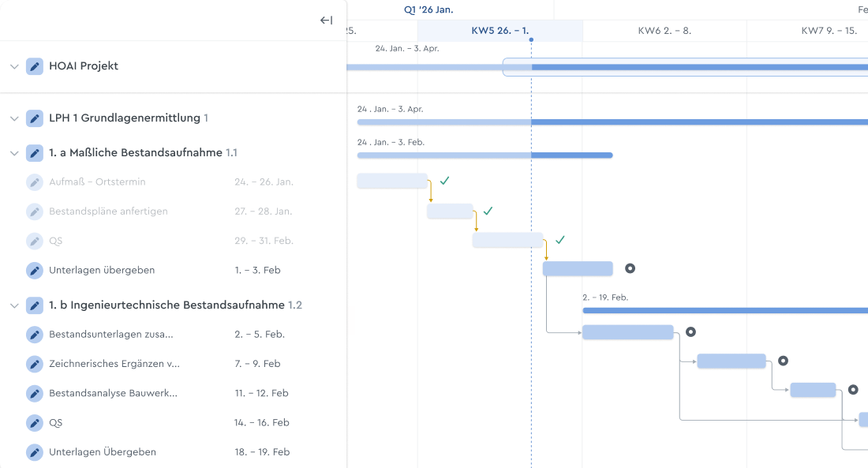
Task: Collapse the HOAI Projekt group
Action: point(14,66)
